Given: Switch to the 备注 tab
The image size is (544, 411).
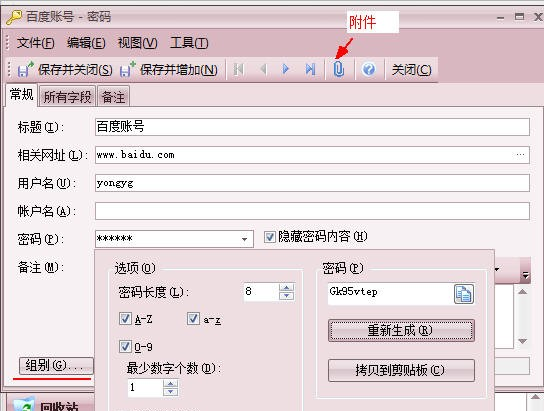Looking at the screenshot, I should pyautogui.click(x=113, y=96).
